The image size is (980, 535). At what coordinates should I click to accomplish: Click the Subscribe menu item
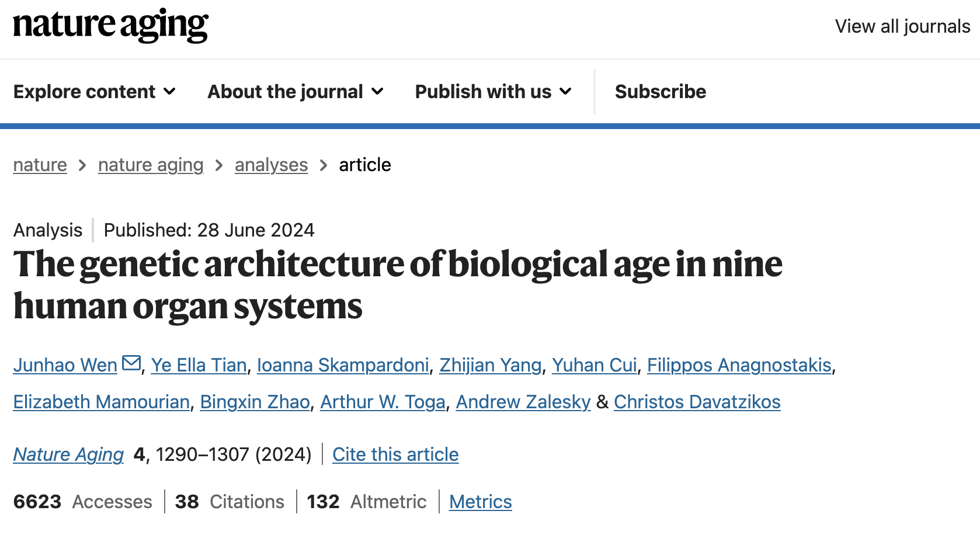(661, 92)
